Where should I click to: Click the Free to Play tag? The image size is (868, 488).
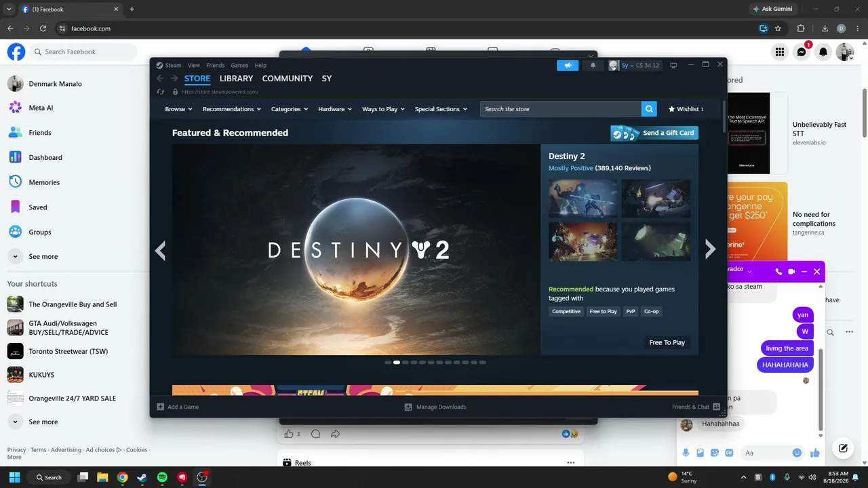coord(604,312)
